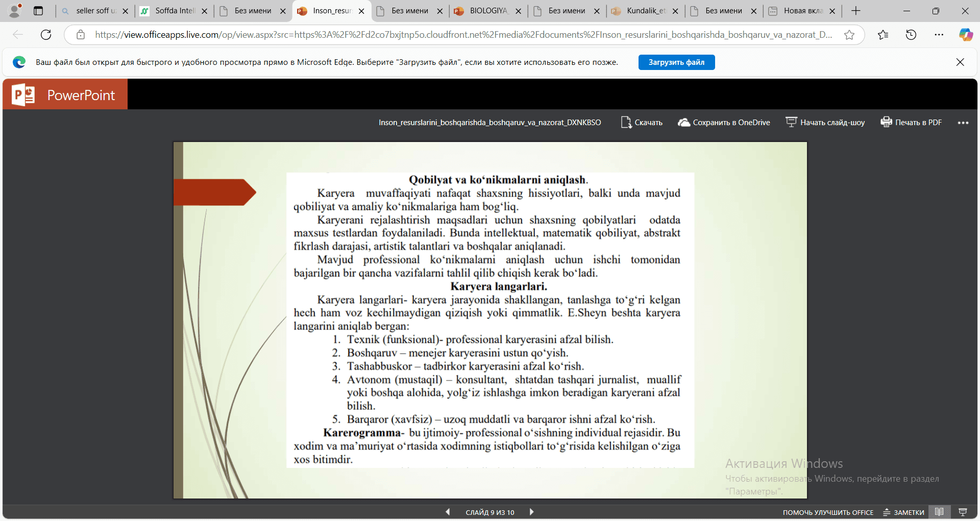
Task: Close the 'Новая вкладка' tab
Action: point(832,11)
